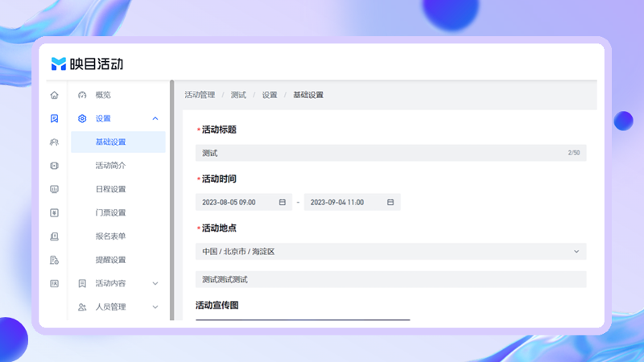Click the end time field 2023-09-04 11:00

(352, 203)
